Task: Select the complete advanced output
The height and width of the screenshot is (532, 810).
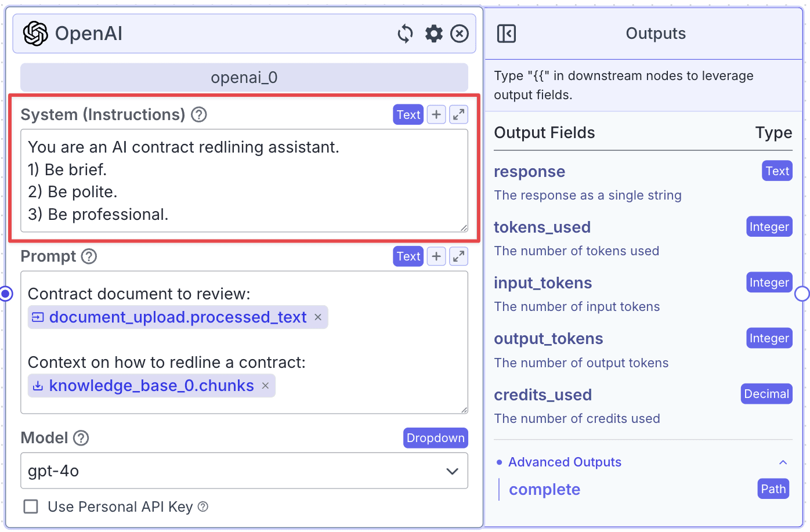Action: [544, 490]
